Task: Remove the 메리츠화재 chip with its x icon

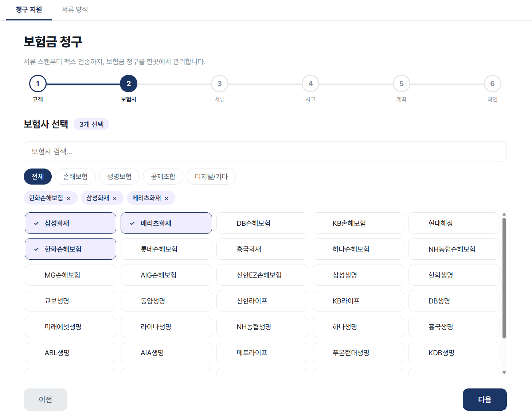Action: pyautogui.click(x=167, y=198)
